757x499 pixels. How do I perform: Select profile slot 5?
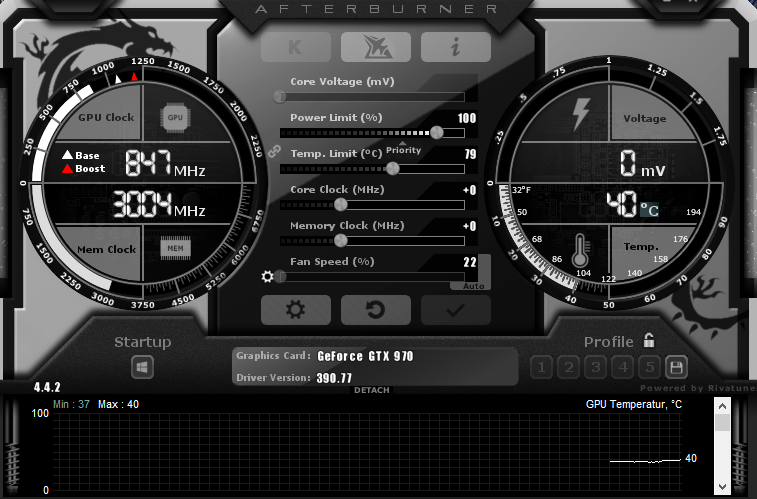(650, 367)
